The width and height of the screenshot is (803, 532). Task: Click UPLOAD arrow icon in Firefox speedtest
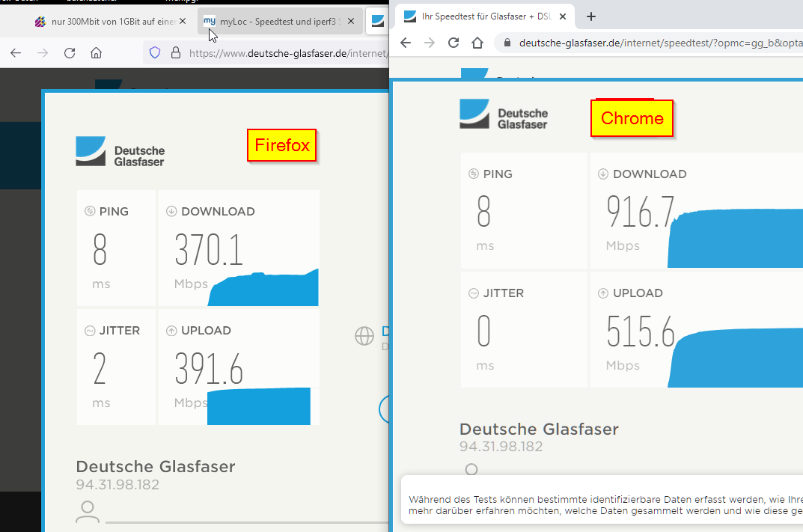(x=171, y=330)
